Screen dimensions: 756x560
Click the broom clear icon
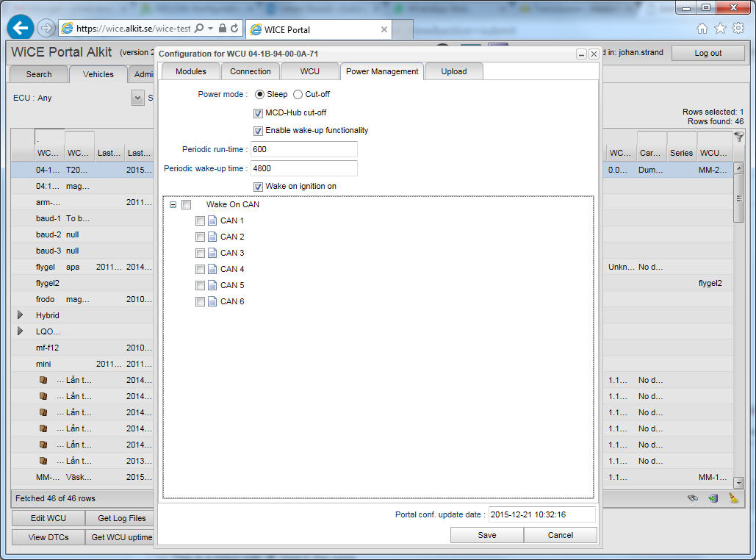point(733,498)
